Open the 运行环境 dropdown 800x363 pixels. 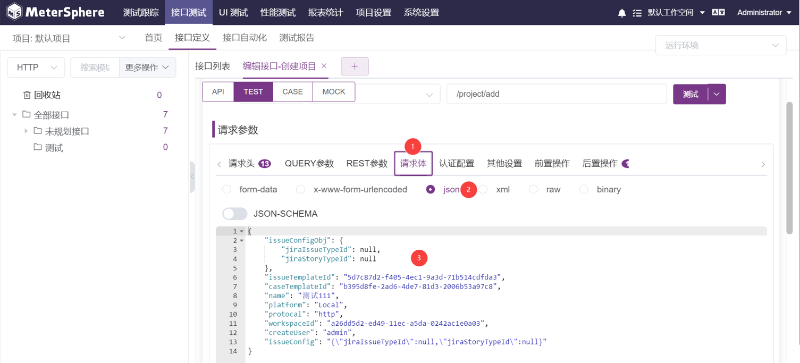[x=720, y=45]
